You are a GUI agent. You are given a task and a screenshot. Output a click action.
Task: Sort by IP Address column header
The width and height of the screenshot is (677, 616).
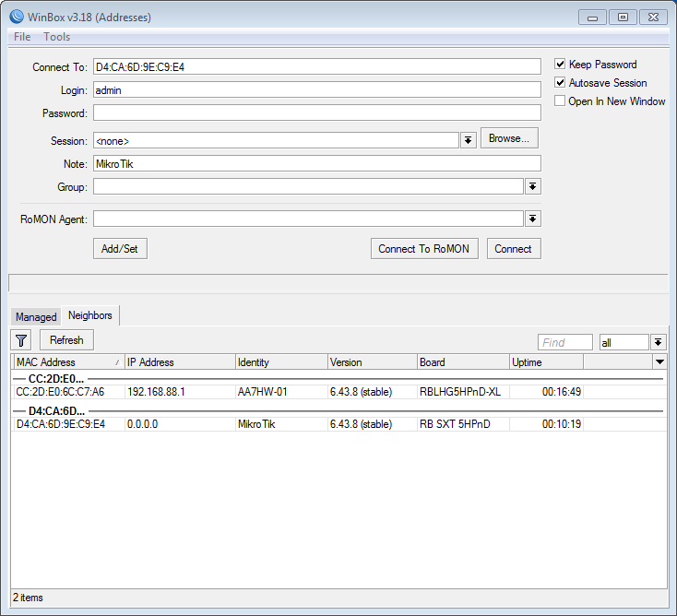tap(180, 361)
